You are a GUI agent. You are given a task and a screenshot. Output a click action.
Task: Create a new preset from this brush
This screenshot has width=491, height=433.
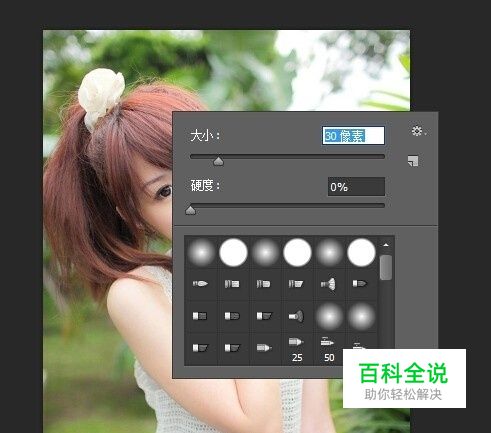413,161
